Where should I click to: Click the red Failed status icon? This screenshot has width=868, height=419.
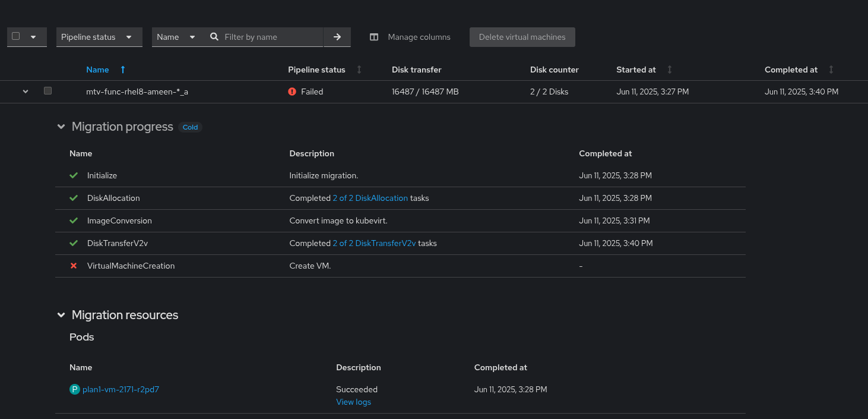tap(292, 92)
